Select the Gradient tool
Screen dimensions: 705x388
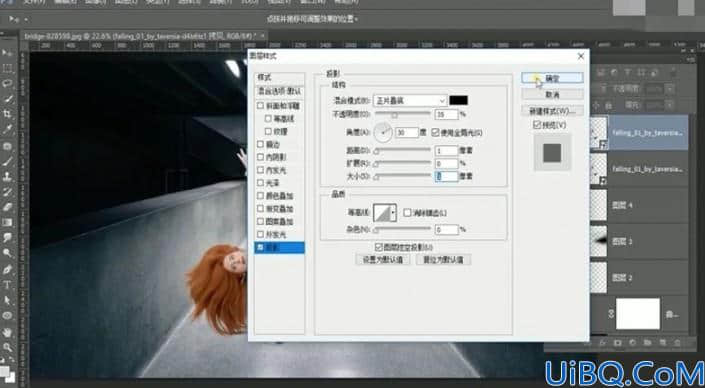7,222
